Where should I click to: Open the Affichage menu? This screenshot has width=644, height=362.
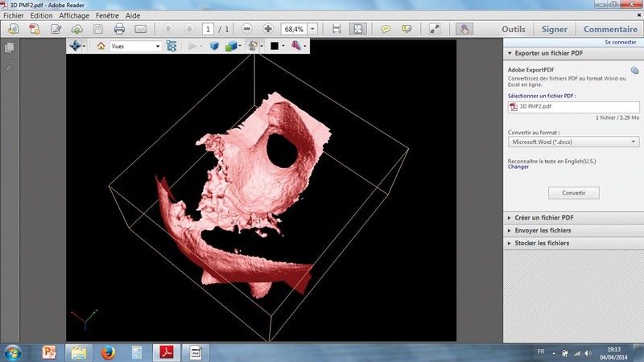point(74,15)
